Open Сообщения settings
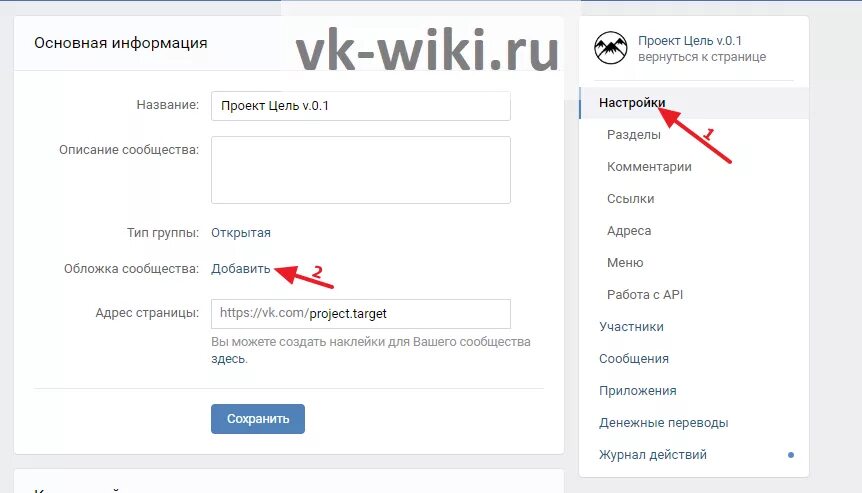The width and height of the screenshot is (862, 493). [x=634, y=358]
